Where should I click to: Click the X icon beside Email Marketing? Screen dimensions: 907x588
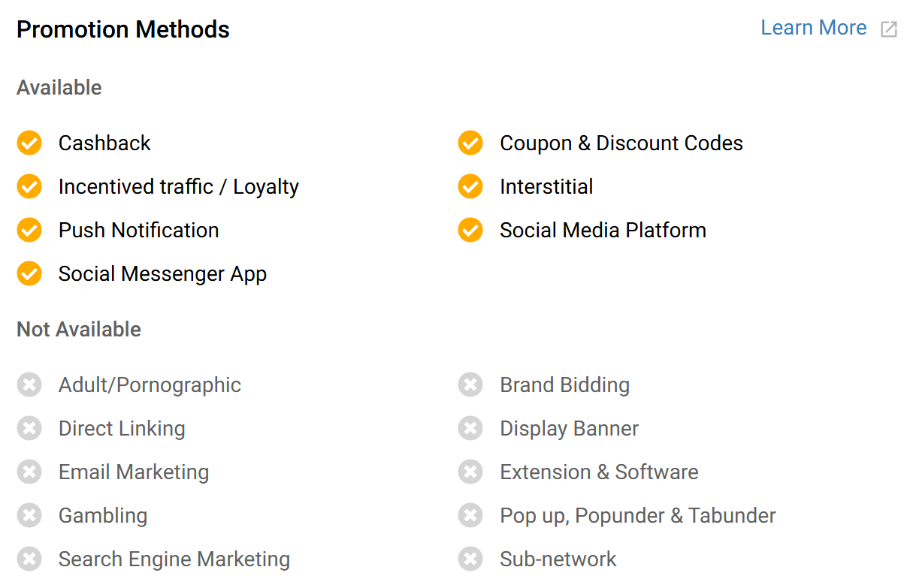(x=29, y=472)
